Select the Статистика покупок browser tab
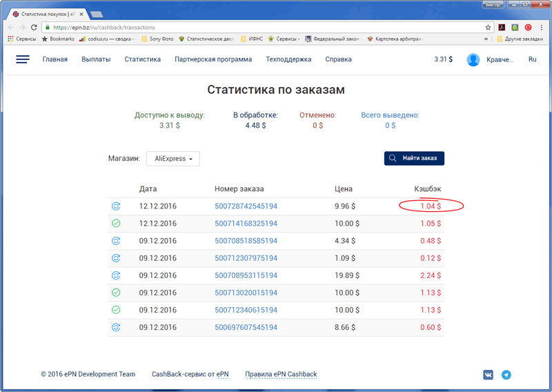Screen dimensions: 552x392 point(48,14)
